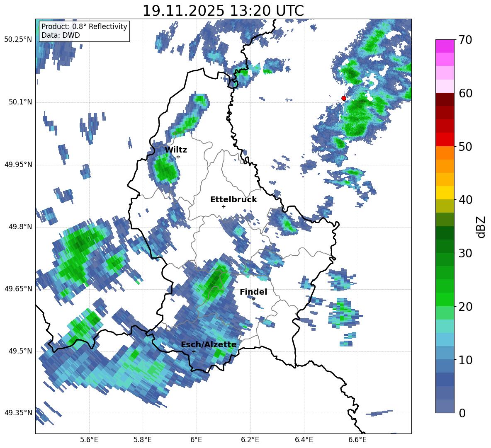The height and width of the screenshot is (448, 491).
Task: Click the 49.95°N latitude tick label
Action: [x=18, y=165]
